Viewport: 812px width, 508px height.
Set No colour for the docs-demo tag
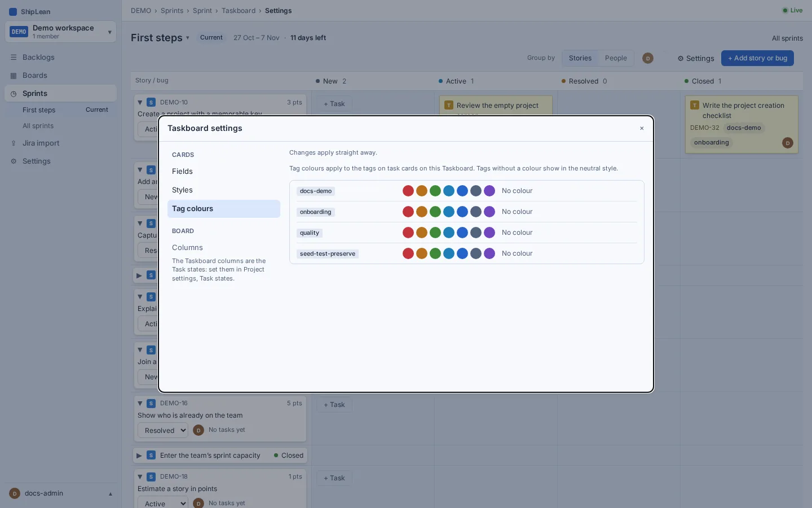point(517,191)
